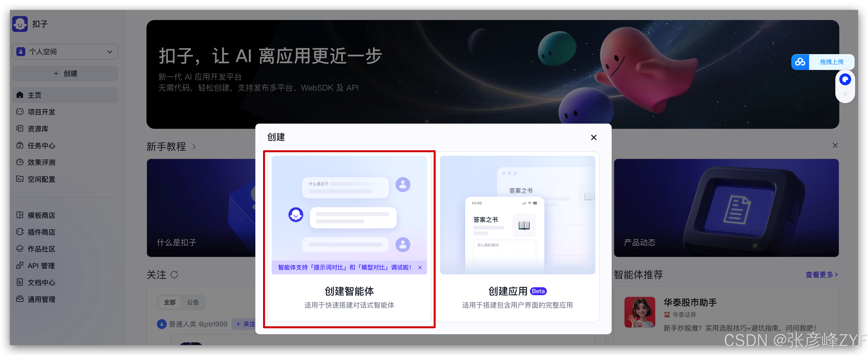Switch to the 公告 tab
Image resolution: width=868 pixels, height=355 pixels.
pyautogui.click(x=193, y=302)
